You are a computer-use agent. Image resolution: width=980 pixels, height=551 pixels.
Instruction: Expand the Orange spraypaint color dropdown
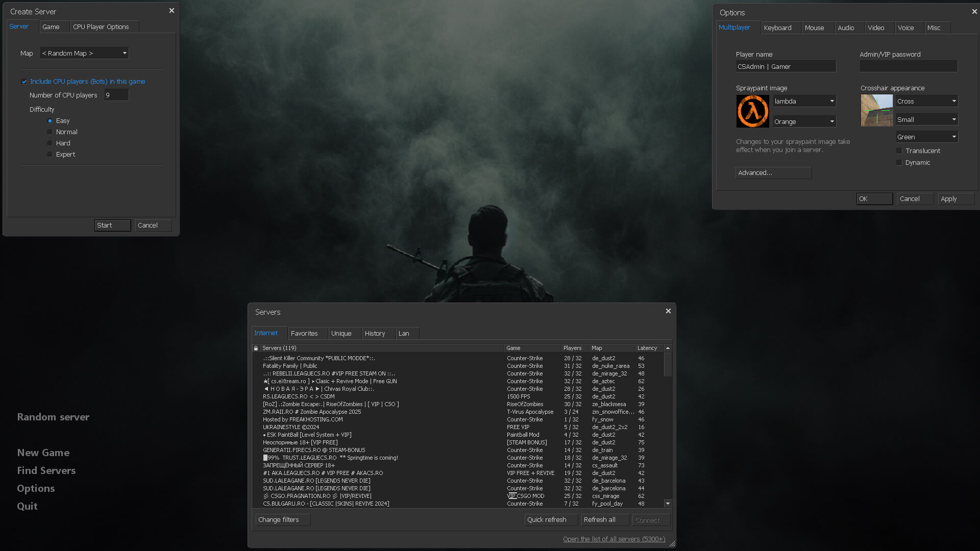pyautogui.click(x=804, y=121)
